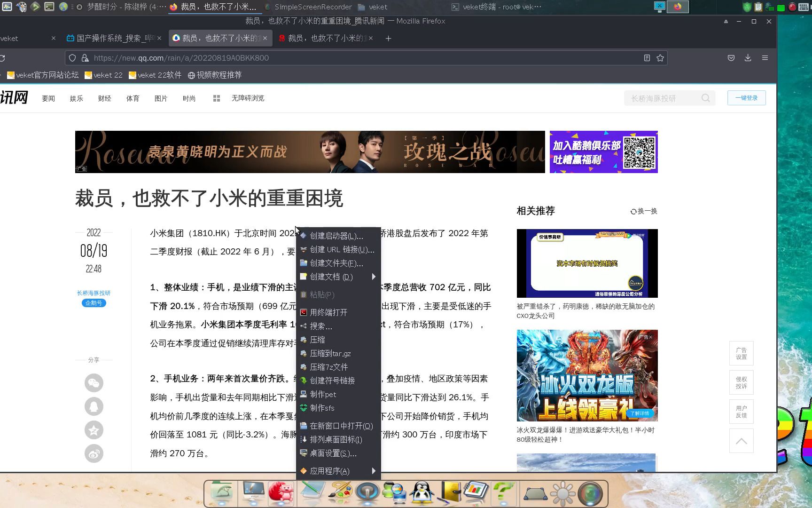Image resolution: width=812 pixels, height=508 pixels.
Task: Open 桌面设置 from the context menu
Action: (x=338, y=453)
